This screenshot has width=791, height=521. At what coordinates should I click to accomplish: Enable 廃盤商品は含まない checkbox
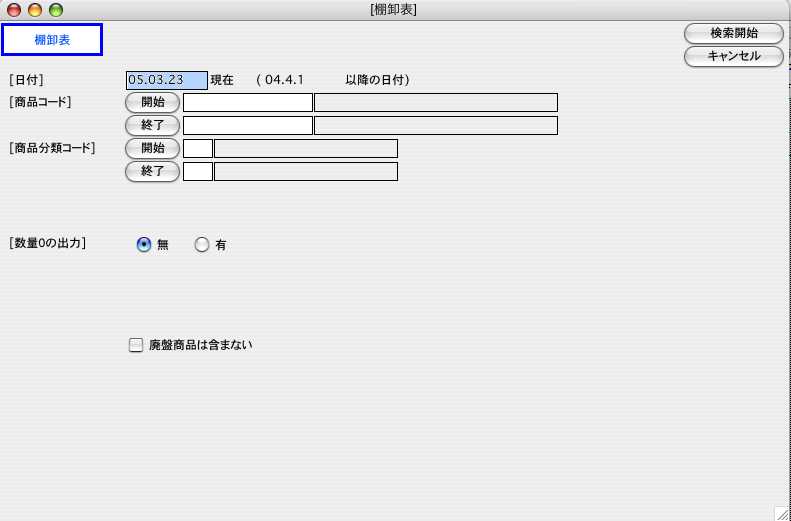pyautogui.click(x=136, y=345)
